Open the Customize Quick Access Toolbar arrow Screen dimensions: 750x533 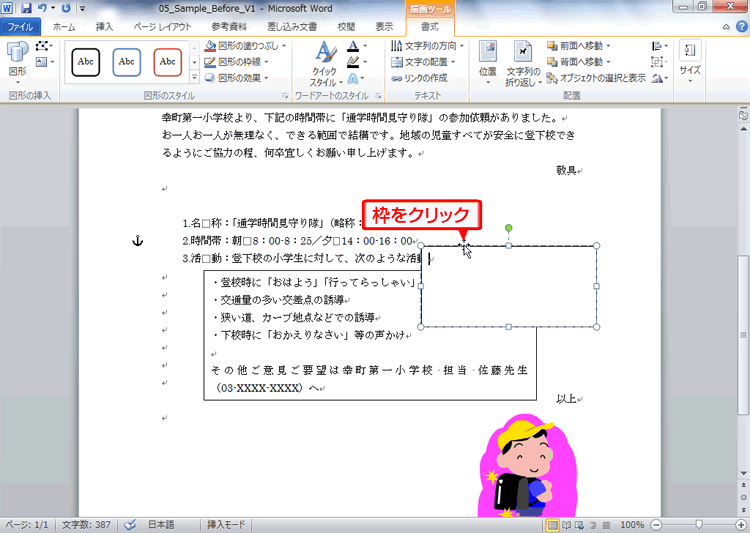[82, 9]
